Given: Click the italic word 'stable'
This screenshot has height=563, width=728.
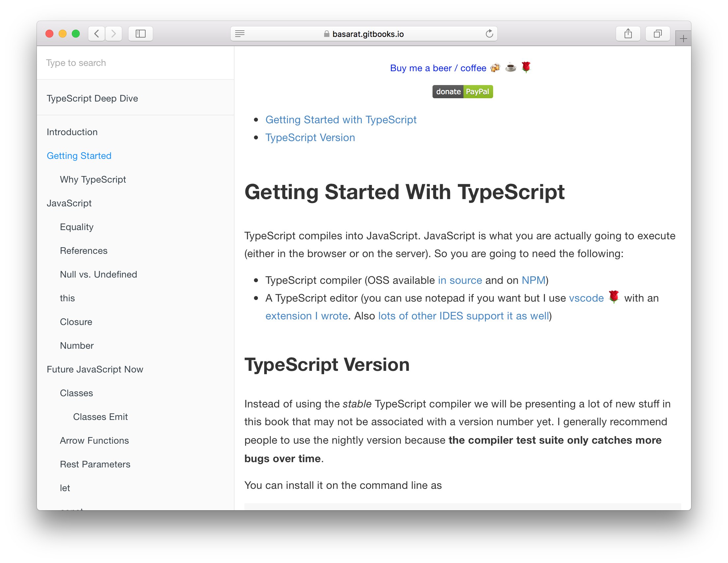Looking at the screenshot, I should 357,404.
